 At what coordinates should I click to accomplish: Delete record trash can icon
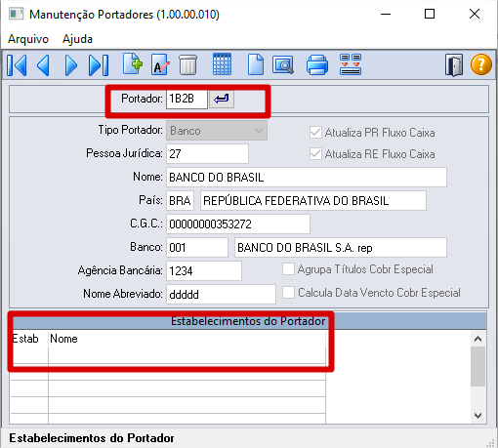point(187,64)
